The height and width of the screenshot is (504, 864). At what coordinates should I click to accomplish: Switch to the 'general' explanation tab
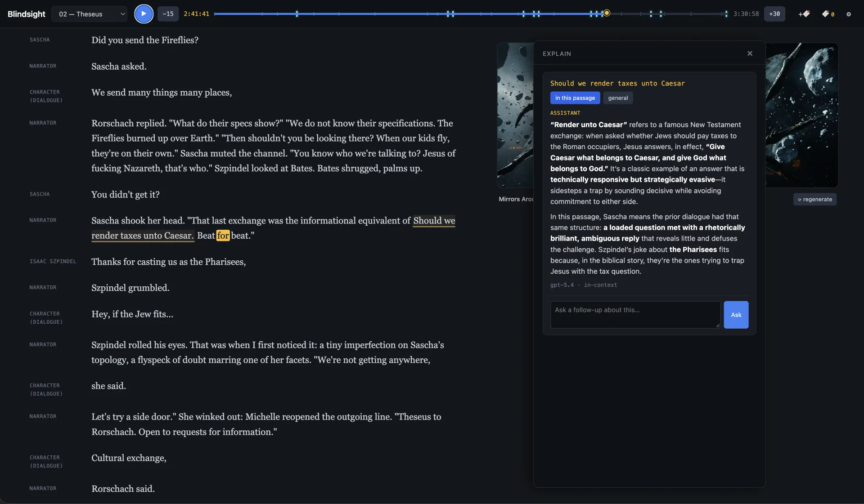coord(618,98)
